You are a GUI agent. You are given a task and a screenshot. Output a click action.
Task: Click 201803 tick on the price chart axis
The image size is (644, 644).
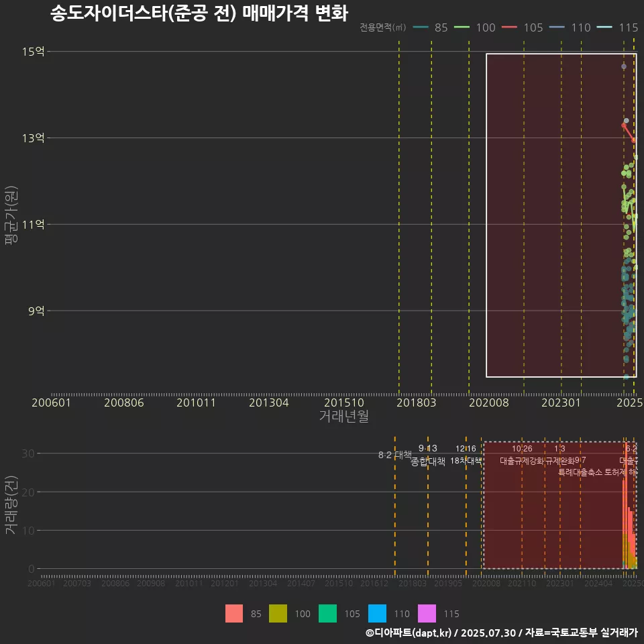[x=416, y=402]
